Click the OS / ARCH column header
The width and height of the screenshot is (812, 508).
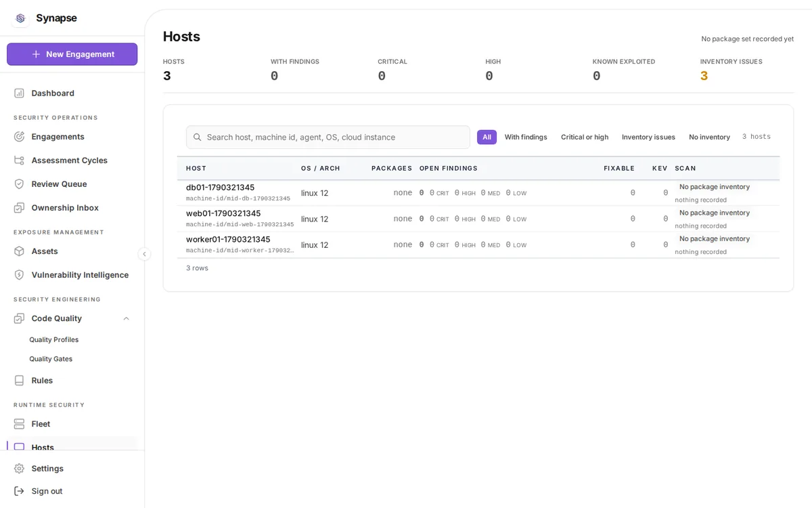pos(321,168)
